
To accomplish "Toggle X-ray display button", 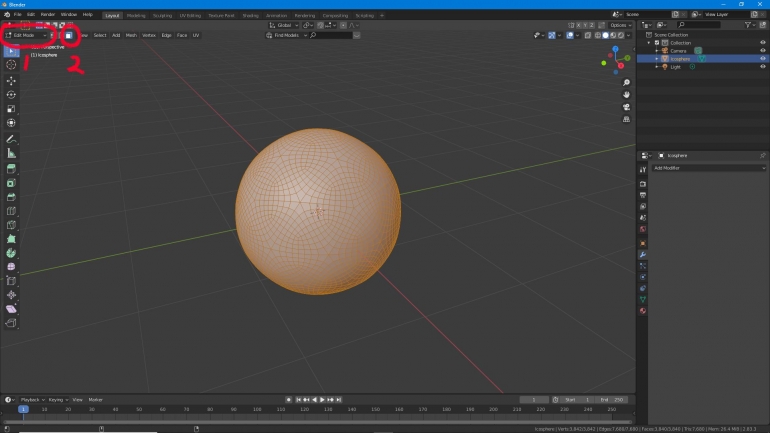I will point(588,35).
